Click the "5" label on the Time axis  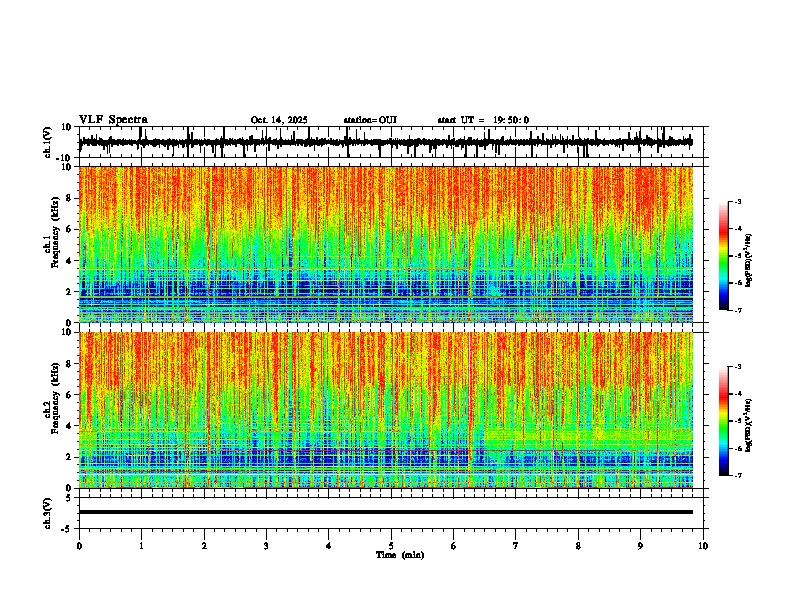391,546
